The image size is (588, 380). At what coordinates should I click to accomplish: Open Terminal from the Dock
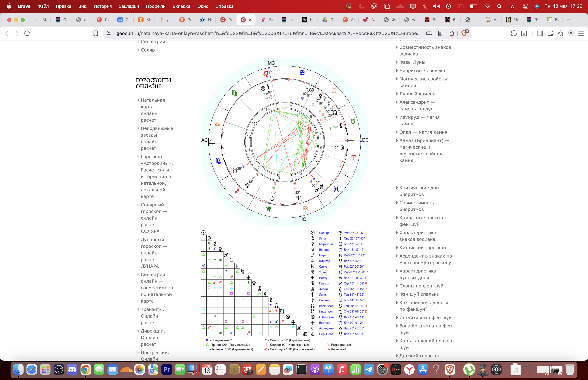click(301, 369)
